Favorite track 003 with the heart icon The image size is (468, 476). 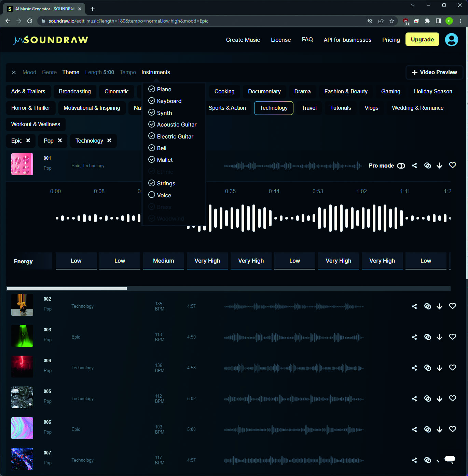coord(452,337)
